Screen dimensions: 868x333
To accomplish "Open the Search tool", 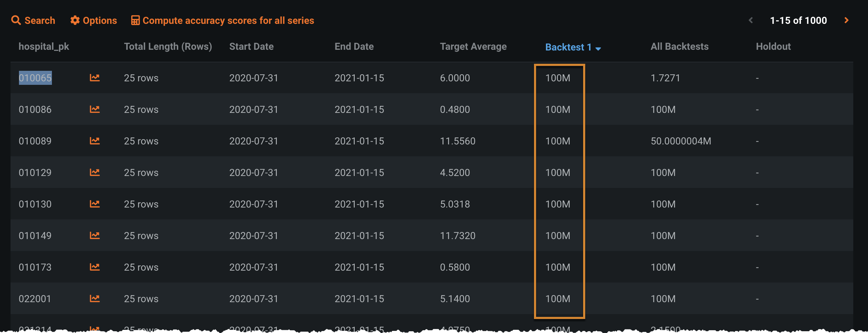I will click(x=33, y=20).
